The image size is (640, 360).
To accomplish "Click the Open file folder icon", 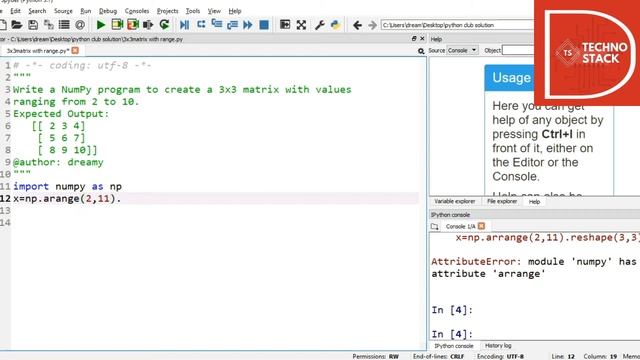I will point(17,25).
